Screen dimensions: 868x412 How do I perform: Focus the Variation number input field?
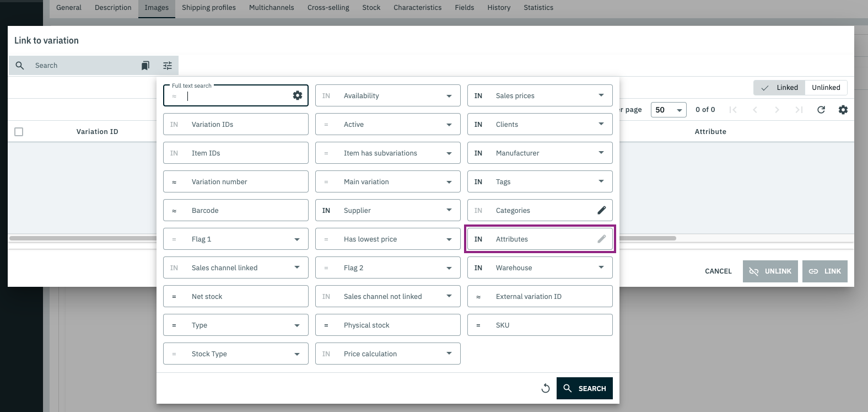242,181
